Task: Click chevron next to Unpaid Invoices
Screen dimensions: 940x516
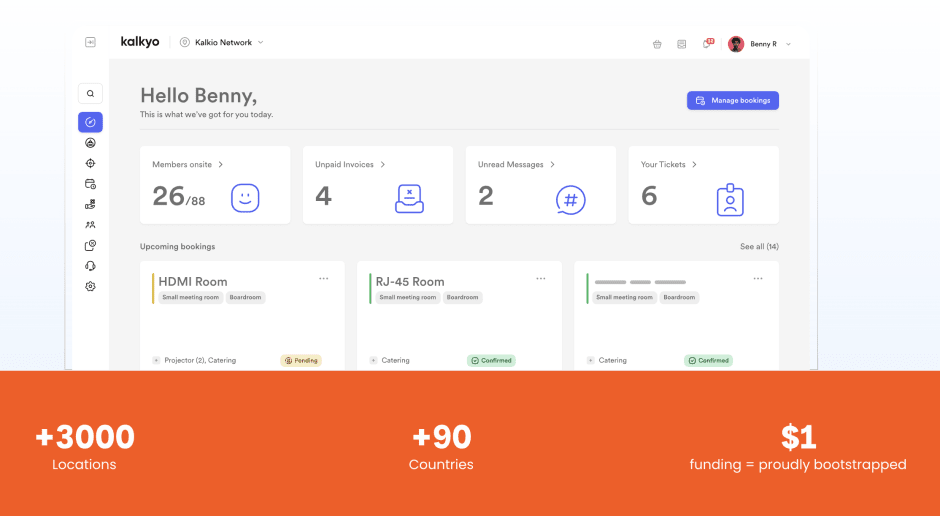Action: (x=383, y=164)
